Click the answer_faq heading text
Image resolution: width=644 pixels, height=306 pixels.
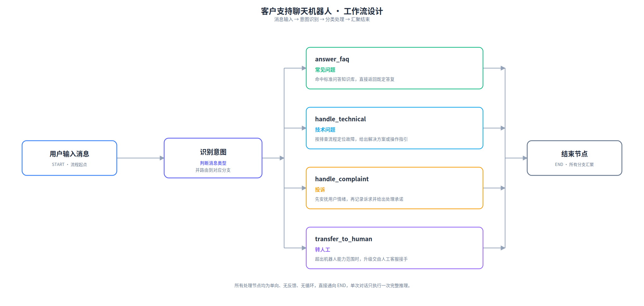pos(332,59)
